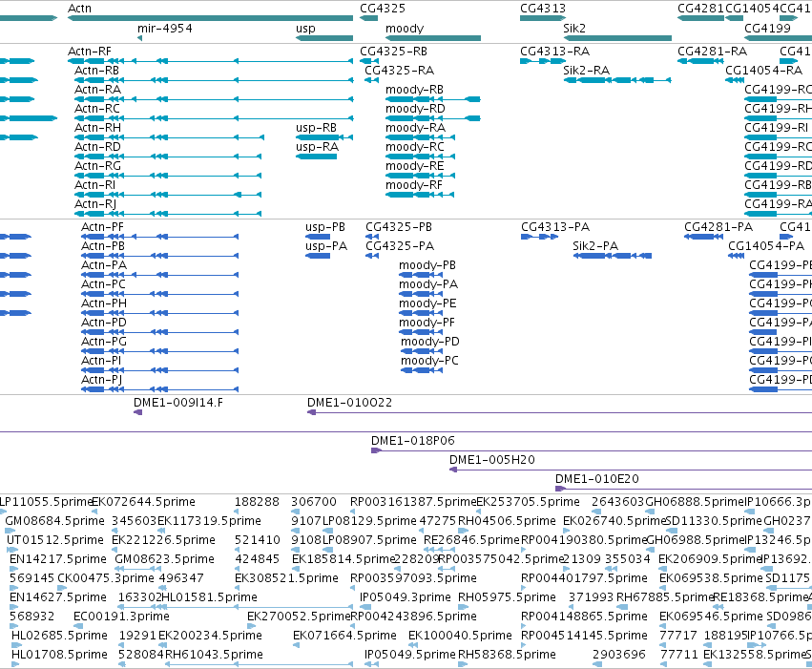Open the 306700 cDNA label
The image size is (812, 669).
[314, 502]
